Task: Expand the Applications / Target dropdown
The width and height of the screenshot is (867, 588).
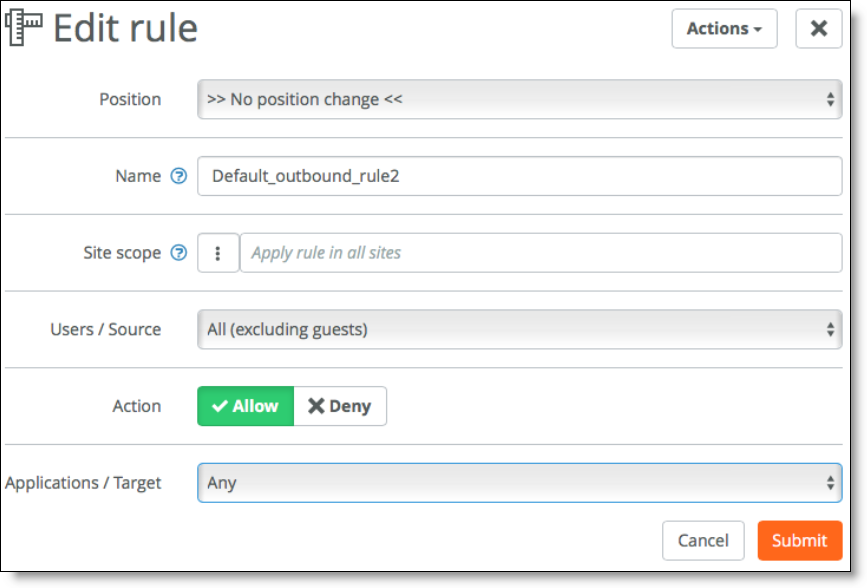Action: click(519, 483)
